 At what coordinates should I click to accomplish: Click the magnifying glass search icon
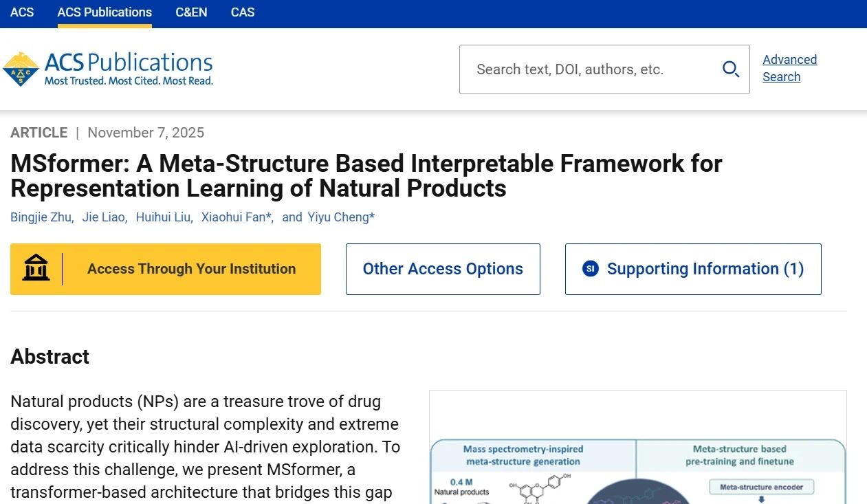pyautogui.click(x=730, y=69)
